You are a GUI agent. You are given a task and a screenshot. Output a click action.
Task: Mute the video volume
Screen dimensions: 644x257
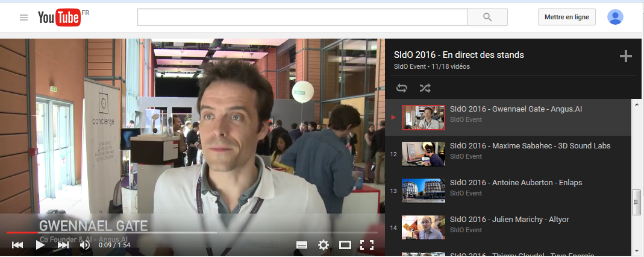click(85, 245)
